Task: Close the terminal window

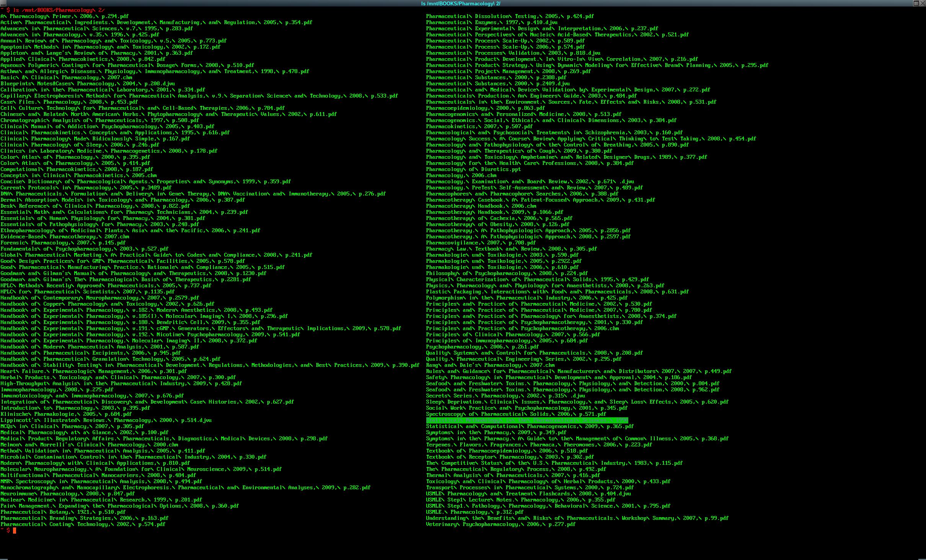Action: tap(922, 3)
